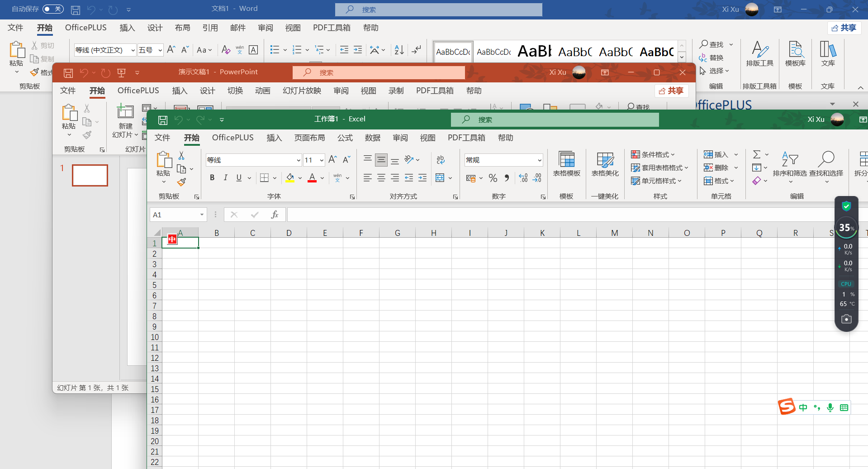868x469 pixels.
Task: Open Word's 邮件 Mailings tab
Action: [237, 28]
